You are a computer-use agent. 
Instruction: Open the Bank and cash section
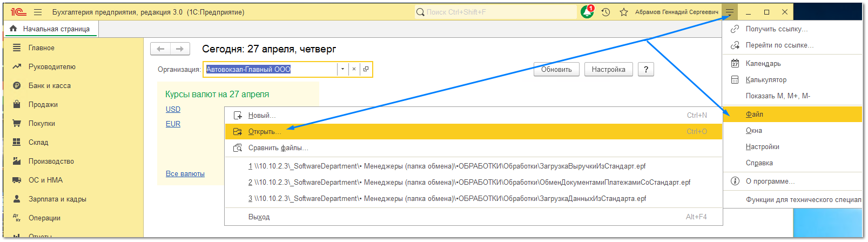coord(49,86)
